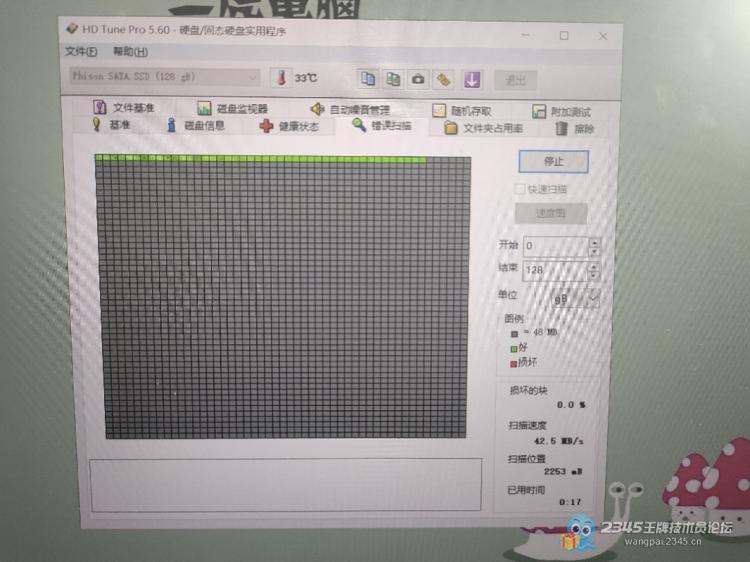Screen dimensions: 750x562
Task: Click the purple download arrow icon
Action: pyautogui.click(x=472, y=80)
